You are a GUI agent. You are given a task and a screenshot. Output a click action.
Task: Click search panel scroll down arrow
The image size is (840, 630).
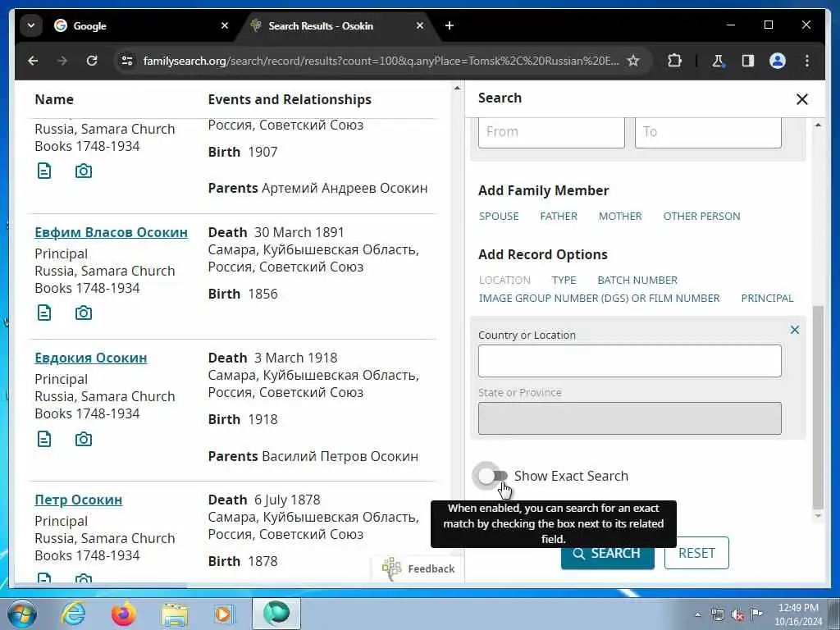point(818,516)
